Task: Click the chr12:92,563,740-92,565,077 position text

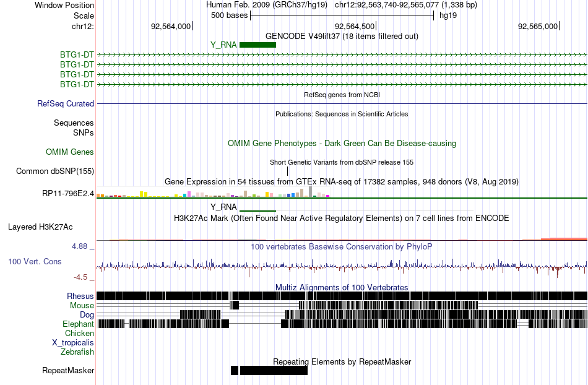Action: tap(387, 5)
